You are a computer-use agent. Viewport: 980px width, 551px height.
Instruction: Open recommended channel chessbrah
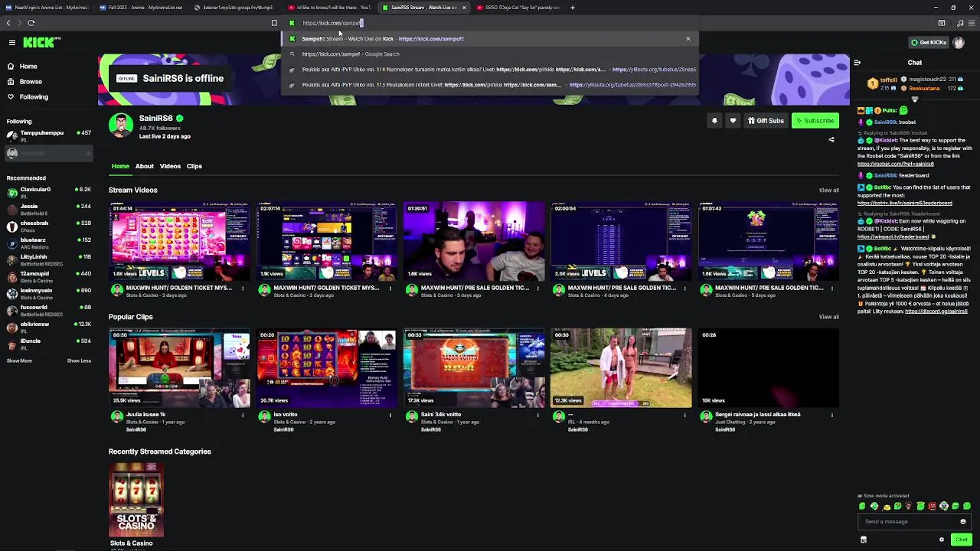tap(49, 226)
